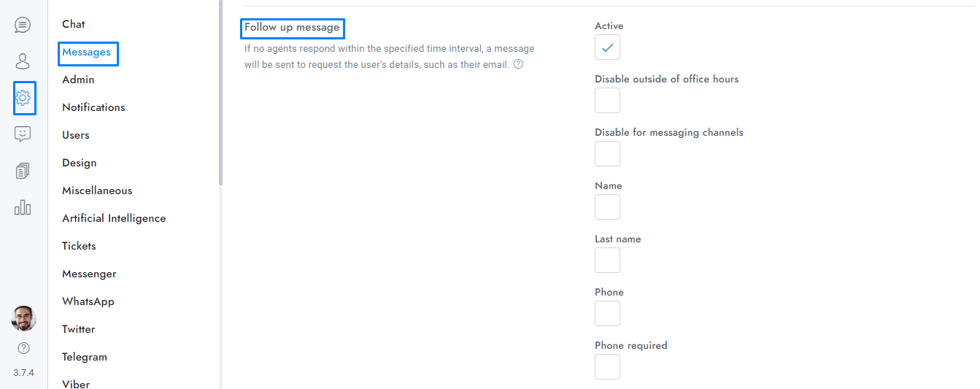Screen dimensions: 980x389
Task: Open the articles documents icon
Action: point(23,171)
